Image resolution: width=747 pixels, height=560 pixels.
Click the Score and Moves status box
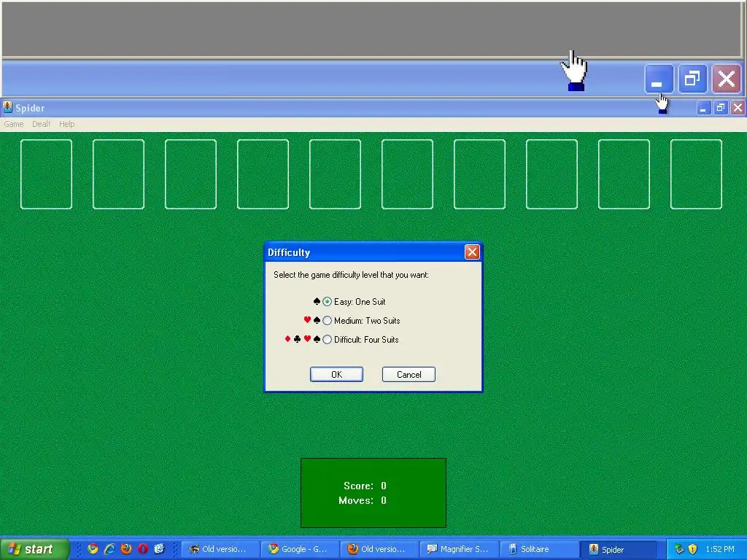(373, 493)
